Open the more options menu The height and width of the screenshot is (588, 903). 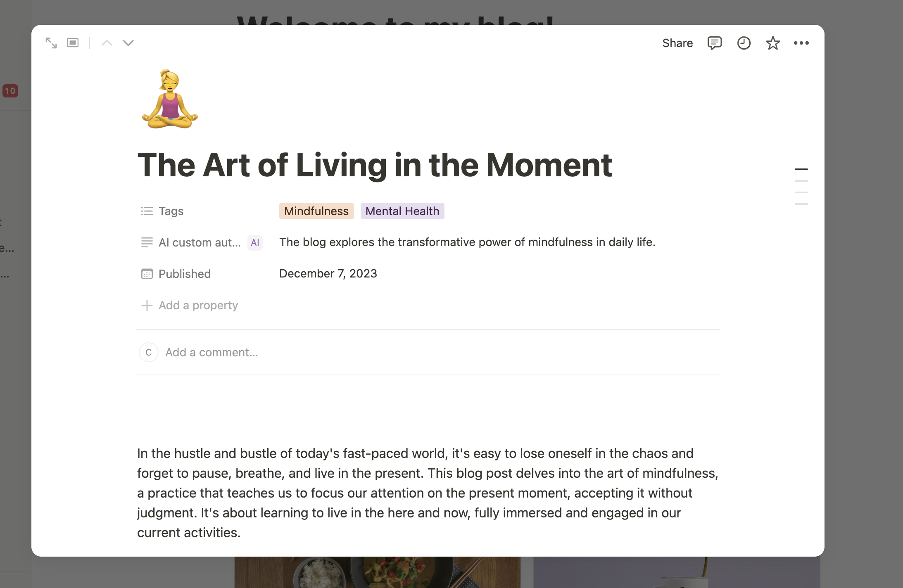coord(802,43)
